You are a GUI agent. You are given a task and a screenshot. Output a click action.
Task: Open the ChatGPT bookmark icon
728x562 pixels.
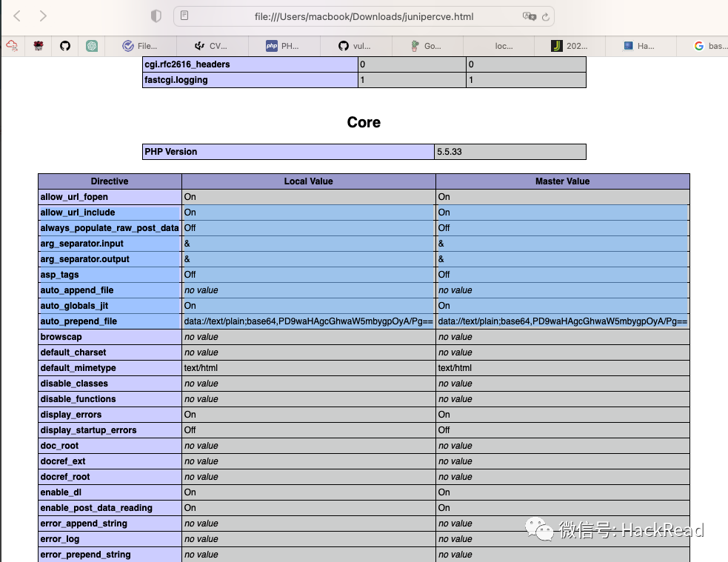92,45
